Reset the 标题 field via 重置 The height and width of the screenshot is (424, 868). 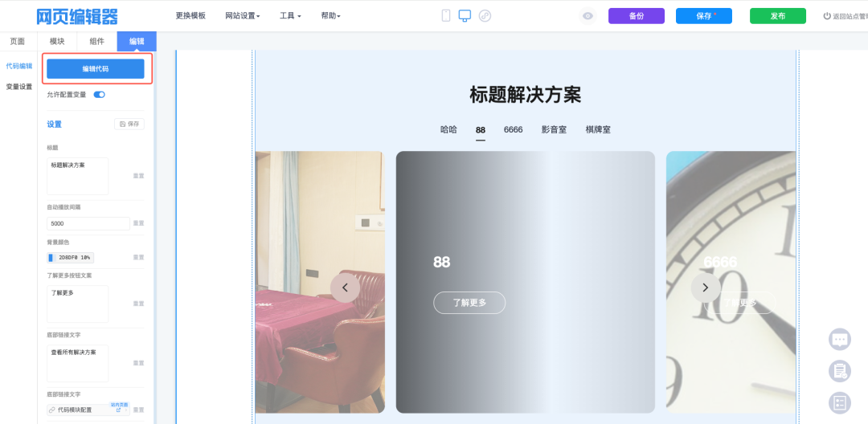click(x=138, y=176)
